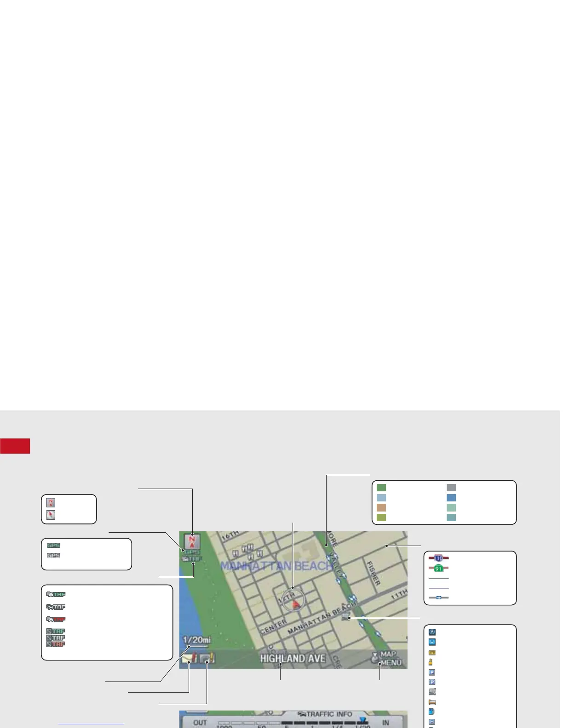Viewport: 563px width, 728px height.
Task: Pick the olive green map color swatch
Action: point(381,518)
